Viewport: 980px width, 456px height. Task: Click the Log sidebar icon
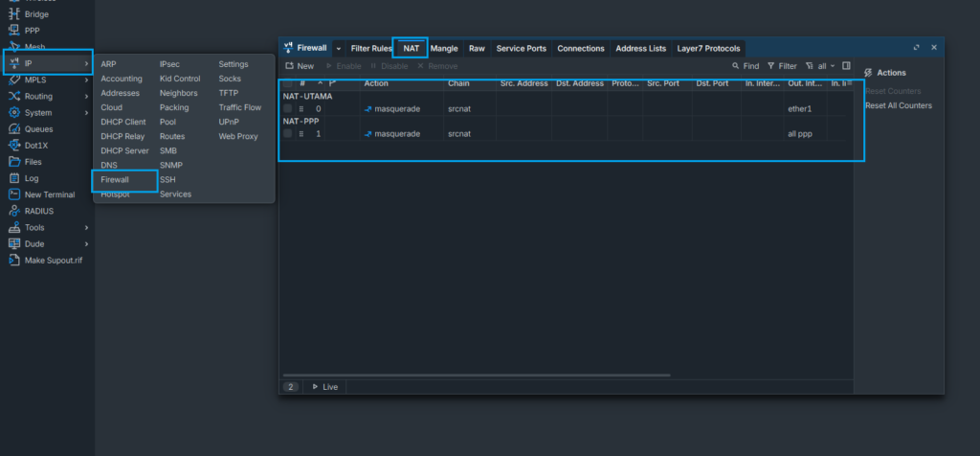click(x=13, y=178)
